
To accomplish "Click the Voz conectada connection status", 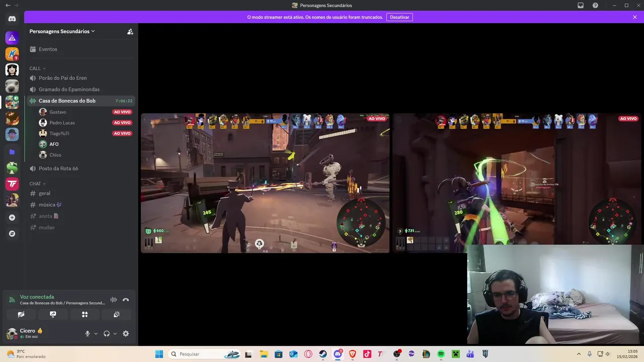I will (x=37, y=297).
